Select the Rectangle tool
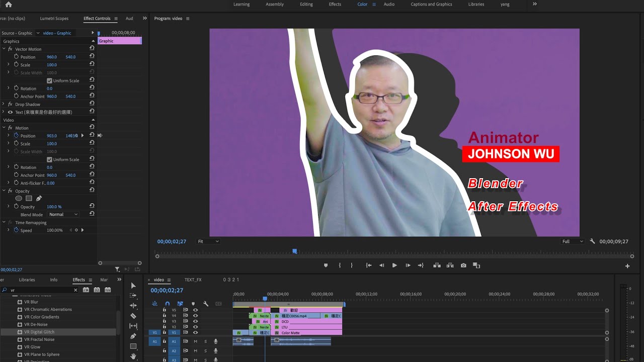 point(133,346)
